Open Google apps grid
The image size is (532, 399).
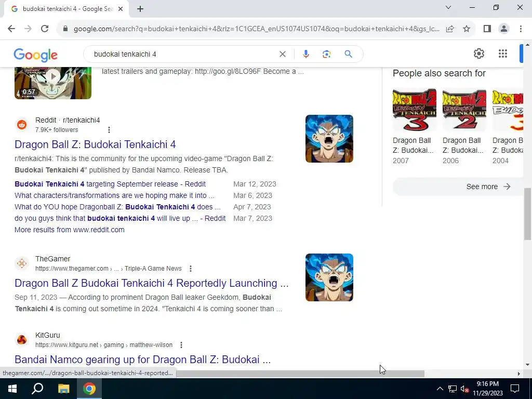503,54
